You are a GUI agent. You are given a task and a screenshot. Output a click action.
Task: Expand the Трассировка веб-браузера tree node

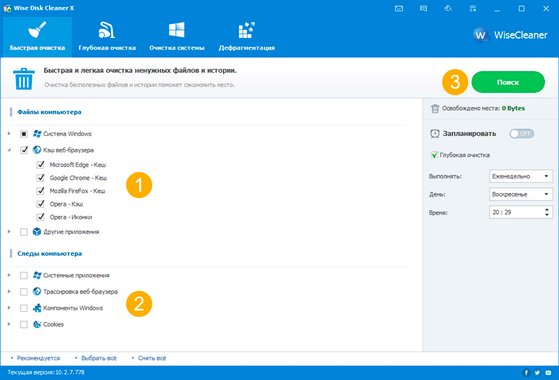9,292
